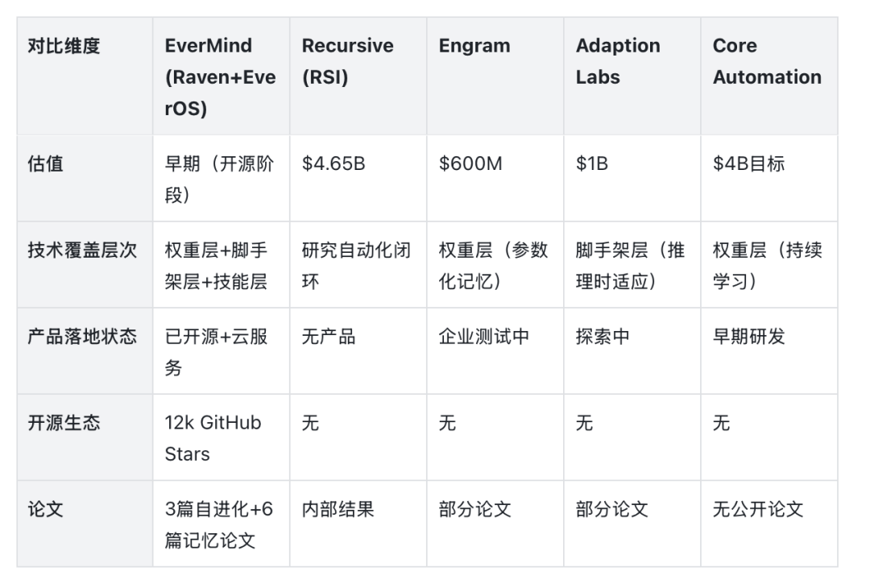Select the Adaption Labs header cell

click(632, 76)
